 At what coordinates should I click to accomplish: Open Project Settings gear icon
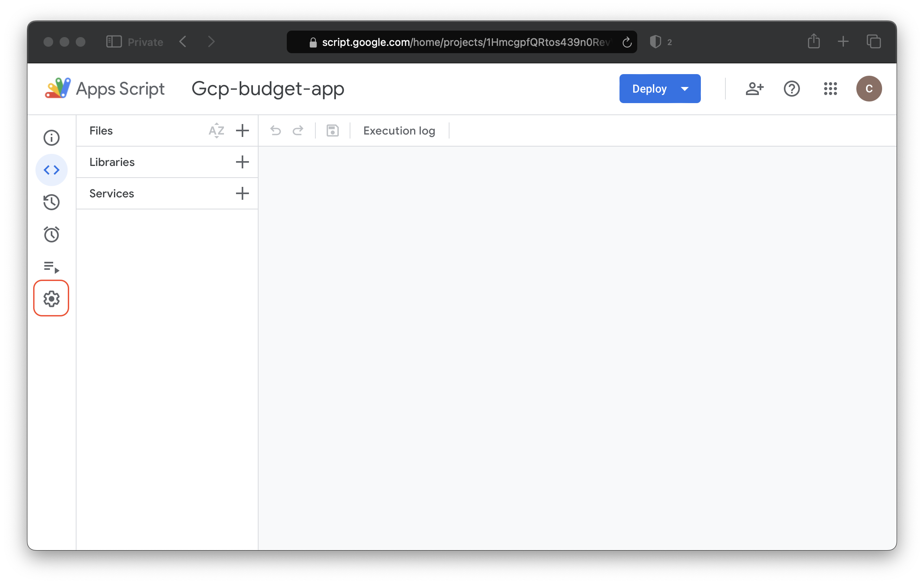coord(52,299)
